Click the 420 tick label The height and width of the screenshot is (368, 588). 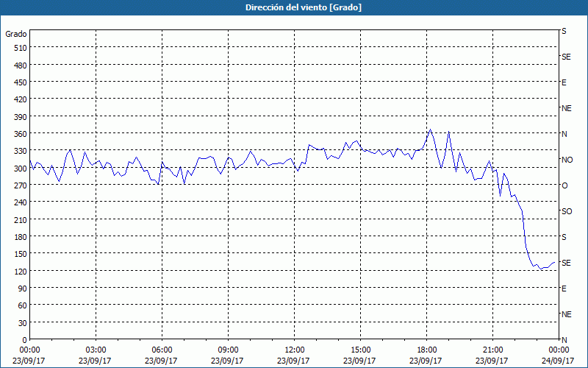tap(21, 99)
